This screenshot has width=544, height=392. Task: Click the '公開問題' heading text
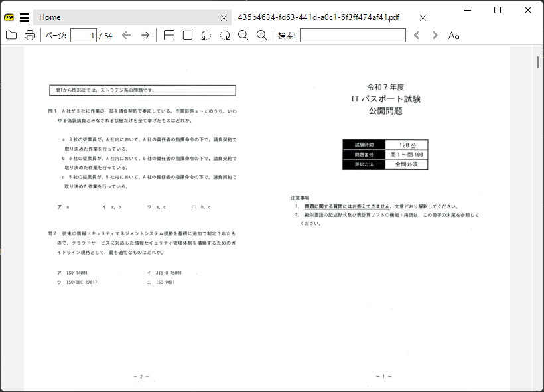coord(385,111)
